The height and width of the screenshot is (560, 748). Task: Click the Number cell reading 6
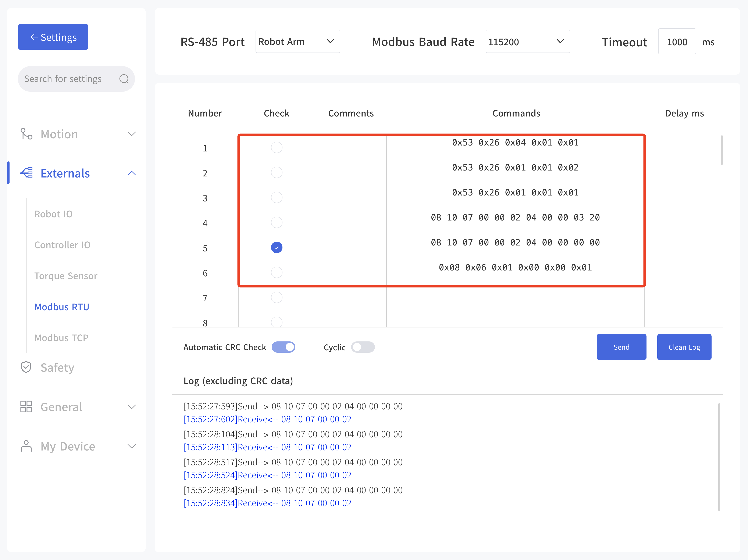(x=205, y=272)
